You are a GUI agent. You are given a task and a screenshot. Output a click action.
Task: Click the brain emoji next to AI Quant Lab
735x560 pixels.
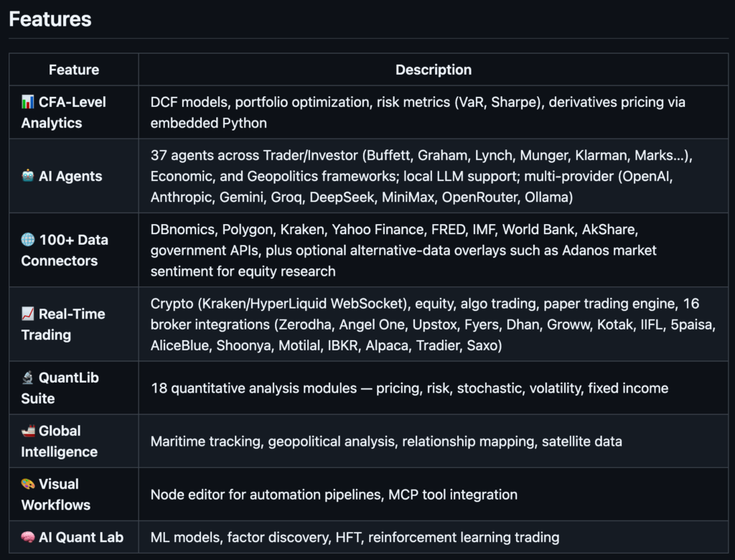(28, 537)
